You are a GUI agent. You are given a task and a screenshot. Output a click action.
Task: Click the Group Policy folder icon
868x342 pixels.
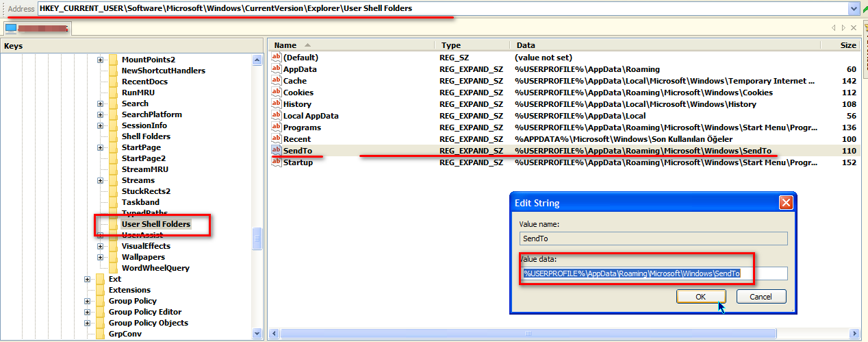(x=101, y=301)
